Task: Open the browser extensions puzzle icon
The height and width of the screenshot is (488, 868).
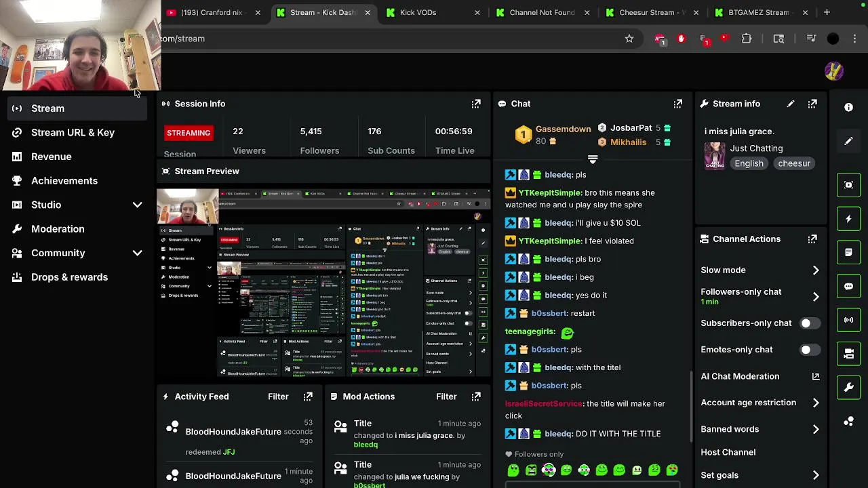Action: pos(747,39)
